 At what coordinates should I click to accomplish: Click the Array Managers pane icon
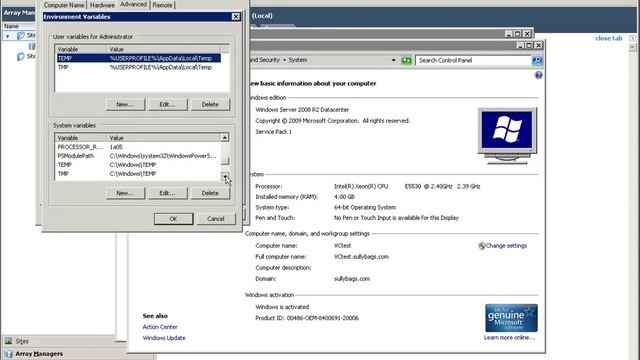point(9,354)
